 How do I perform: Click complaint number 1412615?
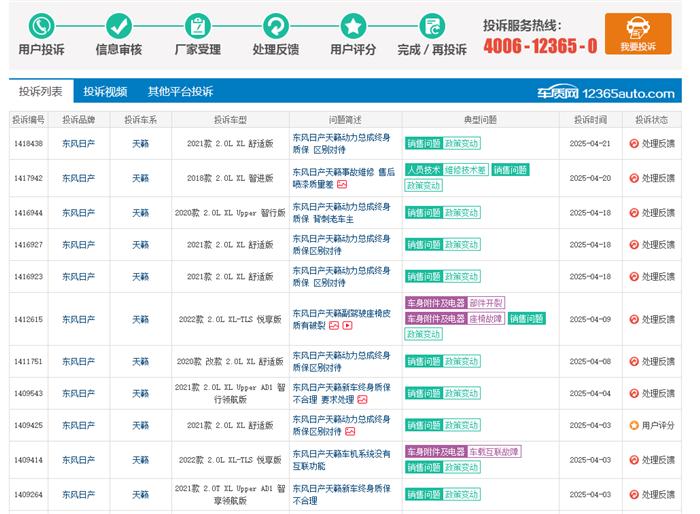pyautogui.click(x=29, y=319)
